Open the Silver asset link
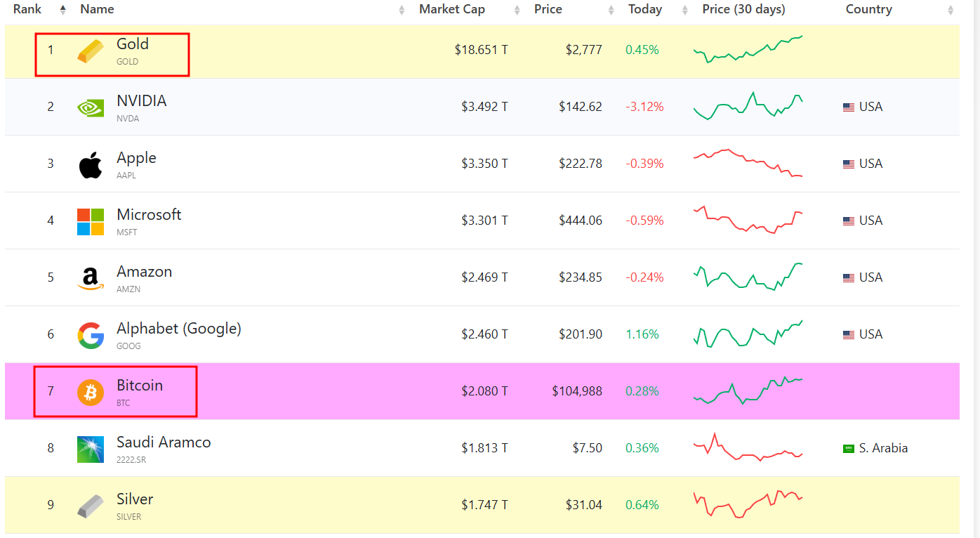The image size is (980, 538). click(x=135, y=499)
